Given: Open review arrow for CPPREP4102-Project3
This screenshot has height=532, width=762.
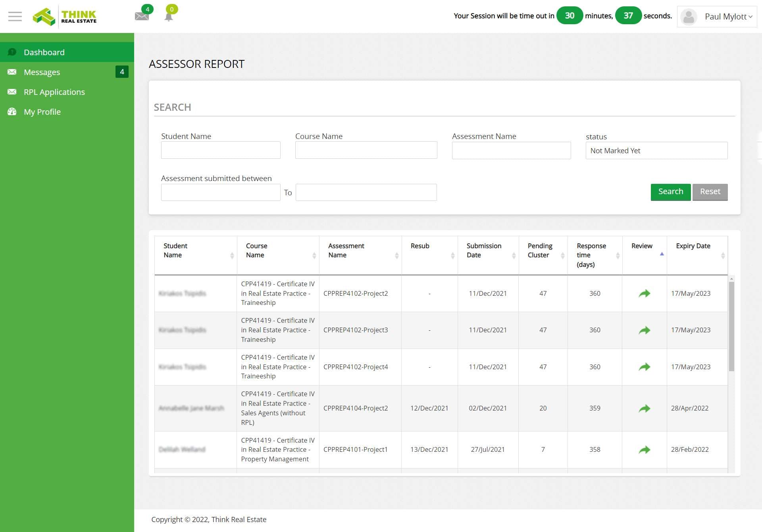Looking at the screenshot, I should 645,330.
